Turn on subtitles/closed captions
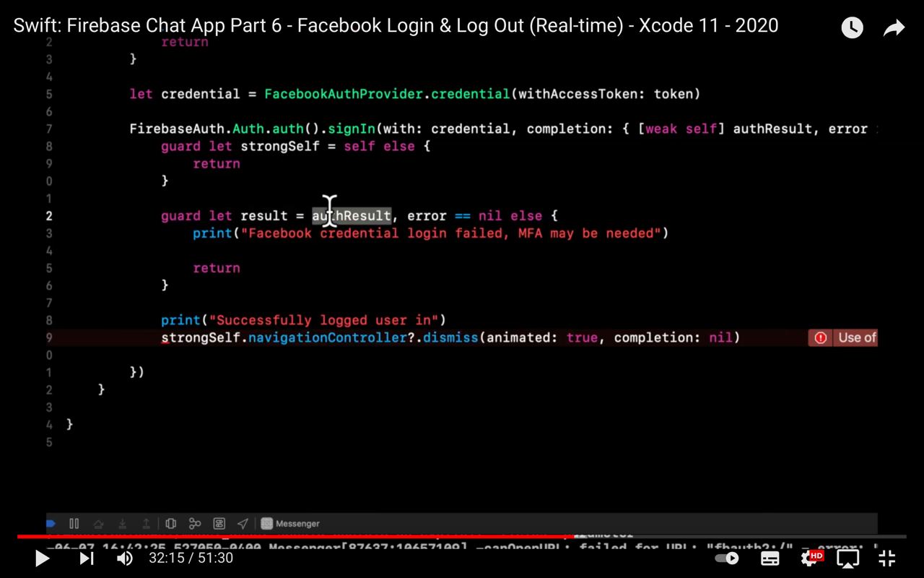Viewport: 924px width, 578px height. click(770, 558)
